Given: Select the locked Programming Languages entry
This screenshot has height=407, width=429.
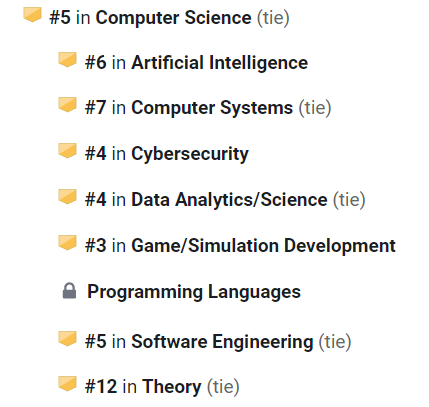Looking at the screenshot, I should tap(194, 292).
